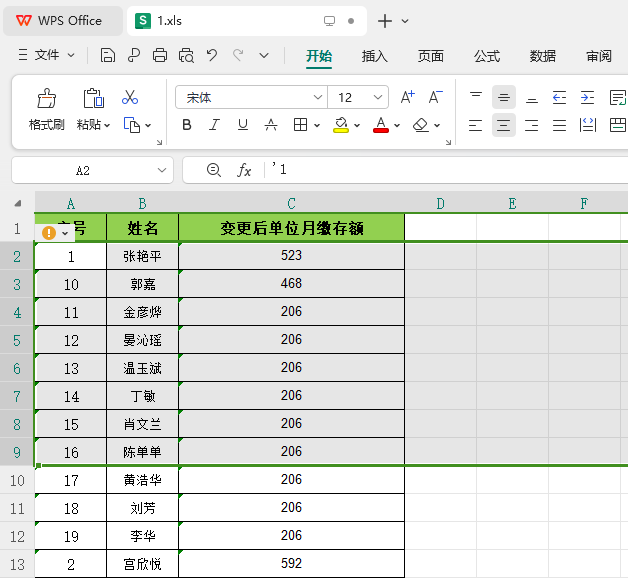
Task: Undo the last action
Action: click(x=212, y=55)
